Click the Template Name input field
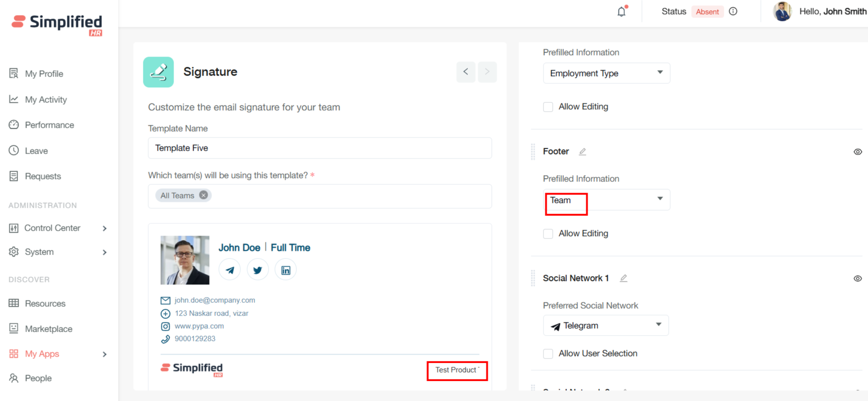The width and height of the screenshot is (868, 401). coord(319,148)
